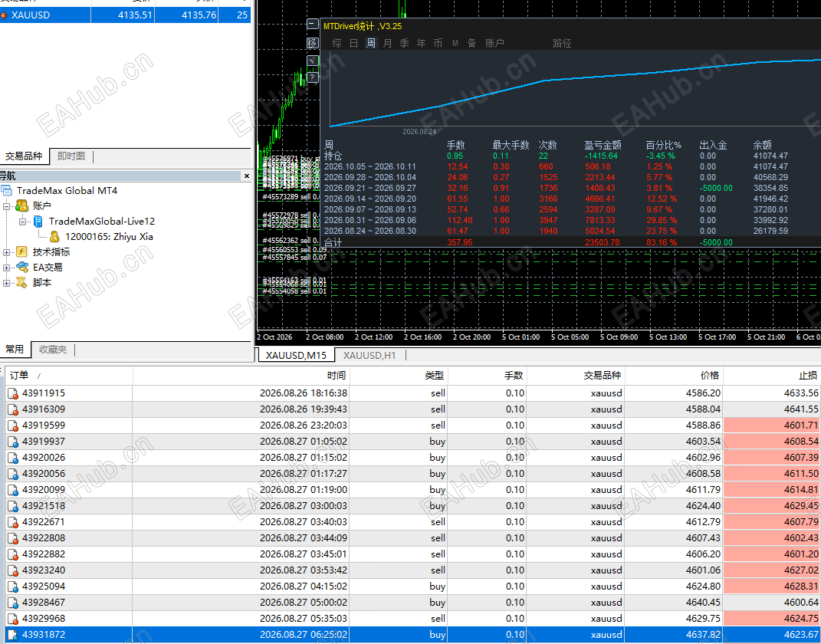This screenshot has height=644, width=821.
Task: Open the question mark help button beside MTDriver
Action: click(x=312, y=77)
